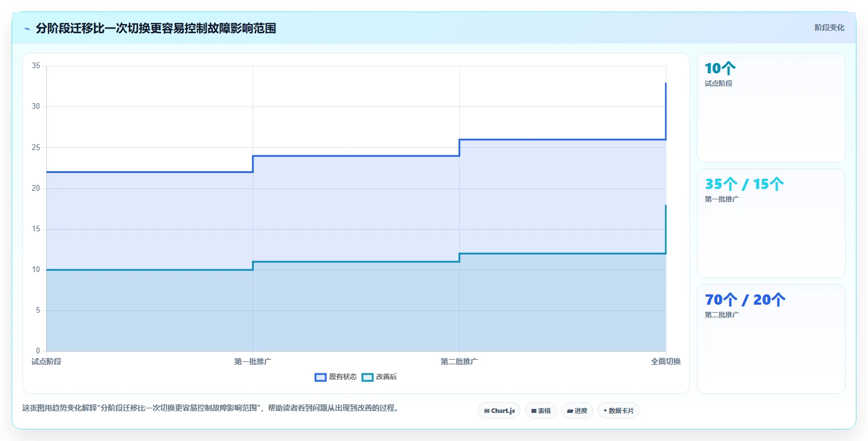Viewport: 868px width, 441px height.
Task: Click the y-axis value 20
Action: pyautogui.click(x=35, y=188)
